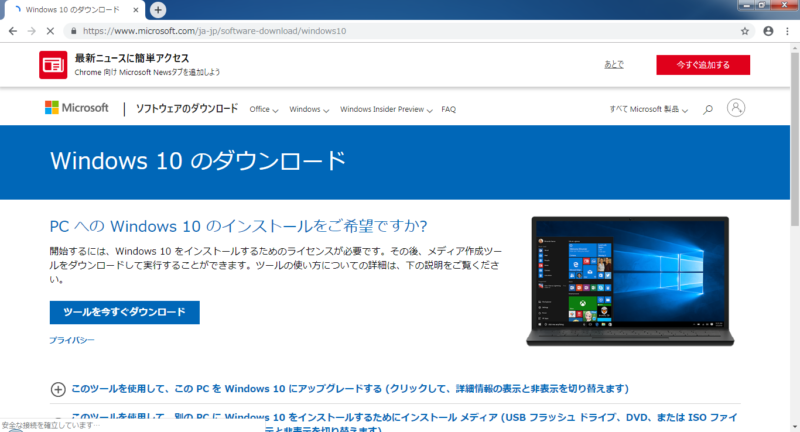The width and height of the screenshot is (800, 432).
Task: Open Chrome three-dot menu
Action: coord(788,31)
